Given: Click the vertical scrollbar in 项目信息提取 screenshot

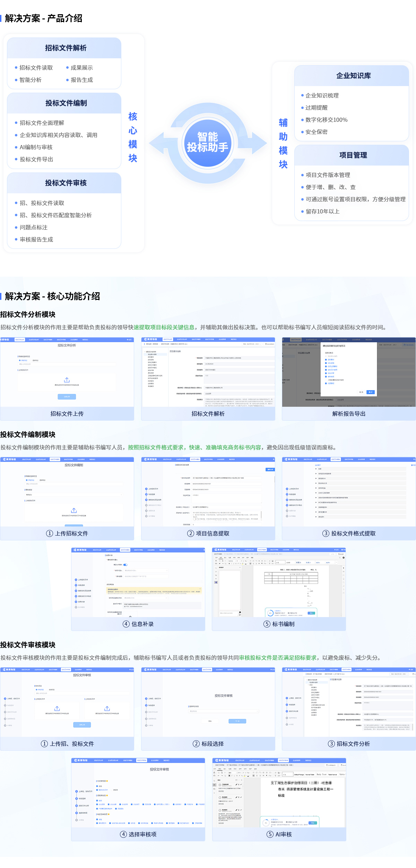Looking at the screenshot, I should click(x=275, y=479).
